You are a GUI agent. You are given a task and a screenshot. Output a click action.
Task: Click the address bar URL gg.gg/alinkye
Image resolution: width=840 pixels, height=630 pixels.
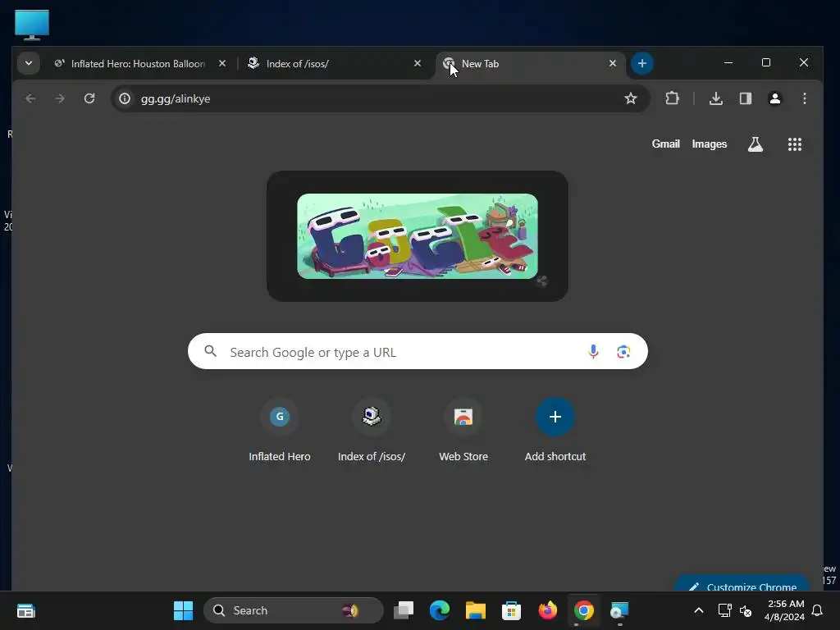[176, 98]
